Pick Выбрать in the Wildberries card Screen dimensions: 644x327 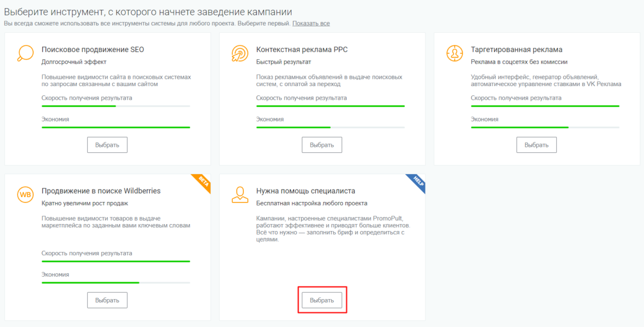107,300
